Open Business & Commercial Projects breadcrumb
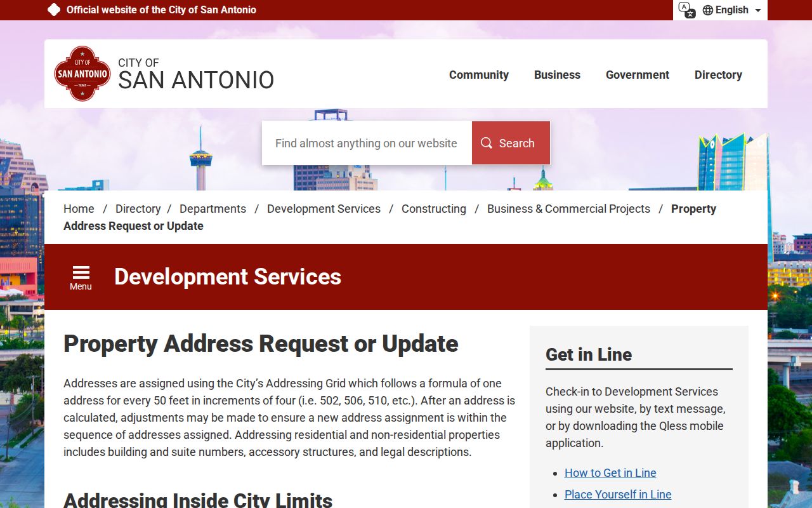812x508 pixels. (568, 209)
